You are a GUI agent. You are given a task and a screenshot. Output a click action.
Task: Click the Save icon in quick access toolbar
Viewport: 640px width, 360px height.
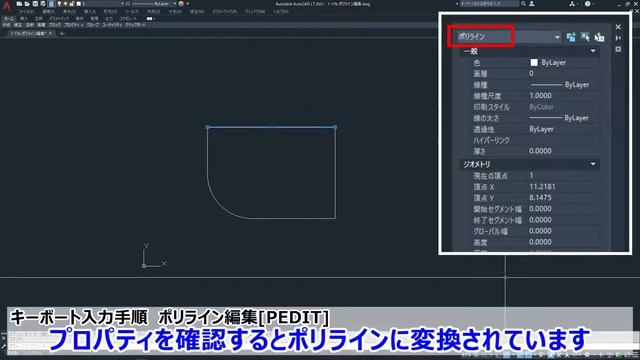[35, 4]
